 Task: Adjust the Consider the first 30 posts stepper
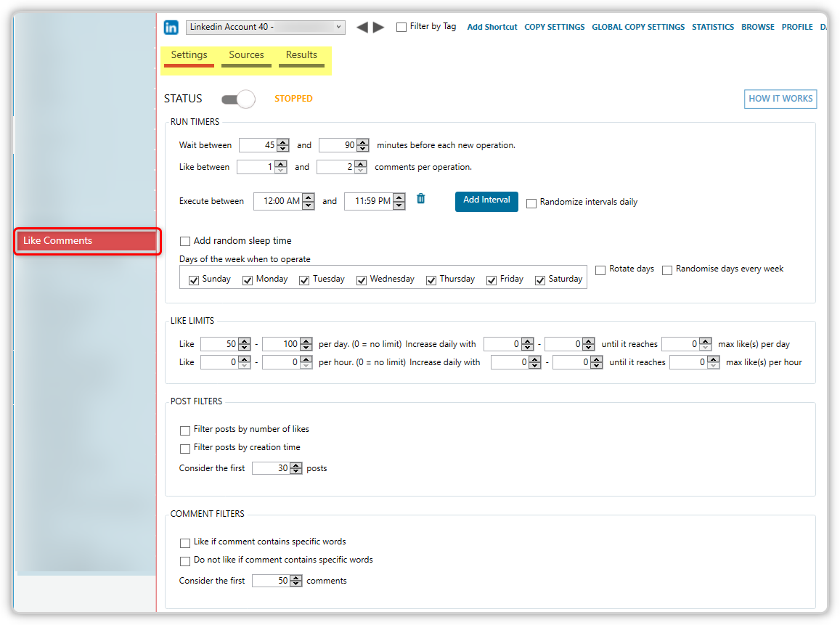[x=296, y=468]
